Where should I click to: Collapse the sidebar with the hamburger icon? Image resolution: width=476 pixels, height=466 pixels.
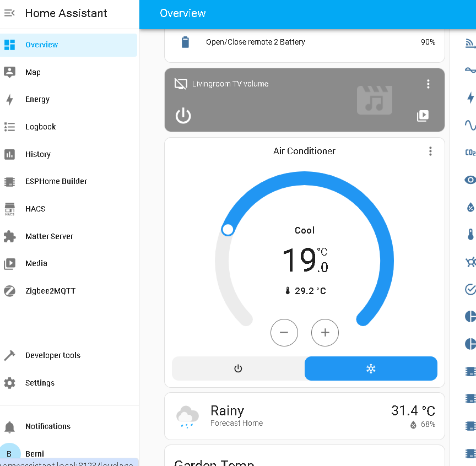tap(9, 13)
